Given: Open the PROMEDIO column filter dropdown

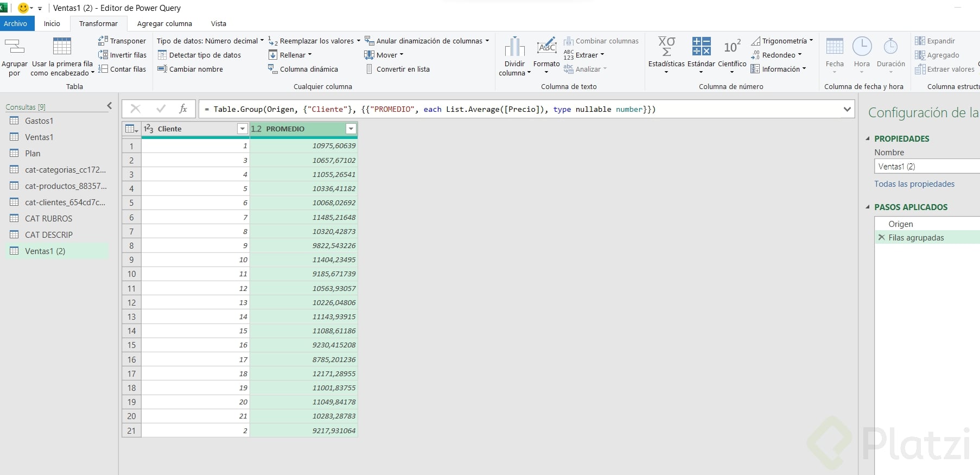Looking at the screenshot, I should click(351, 129).
